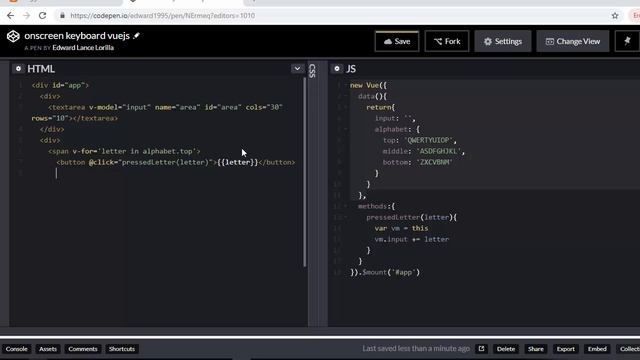This screenshot has height=360, width=640.
Task: Click pen title onscreen keyboard vuejs
Action: coord(77,36)
